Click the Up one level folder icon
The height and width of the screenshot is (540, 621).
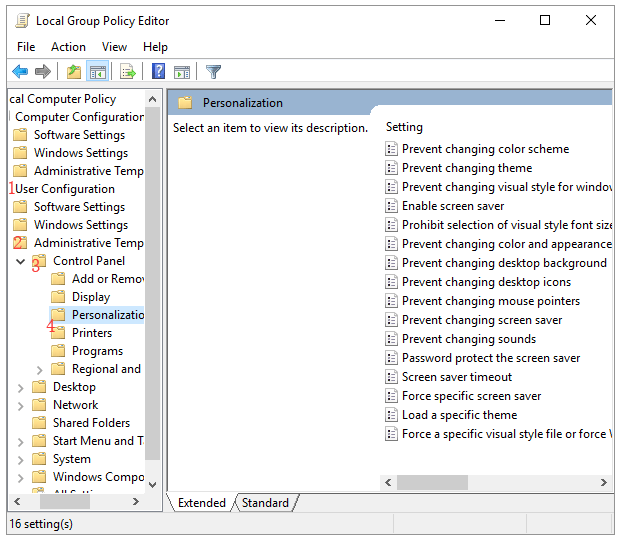74,72
